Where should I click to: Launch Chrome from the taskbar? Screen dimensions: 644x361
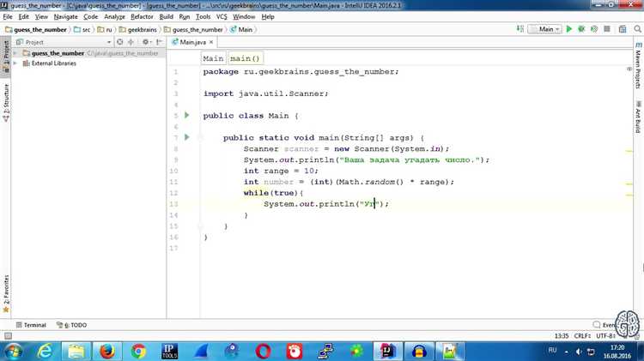pos(138,352)
